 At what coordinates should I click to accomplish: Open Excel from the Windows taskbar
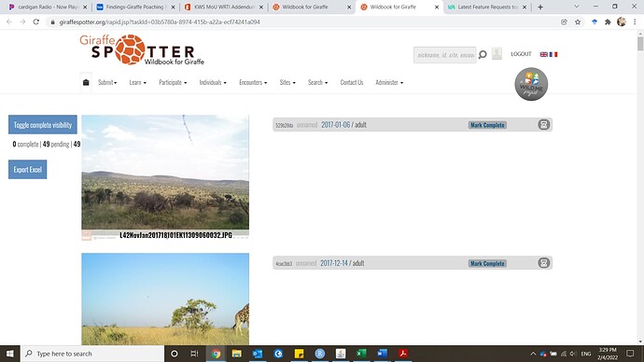click(x=361, y=354)
